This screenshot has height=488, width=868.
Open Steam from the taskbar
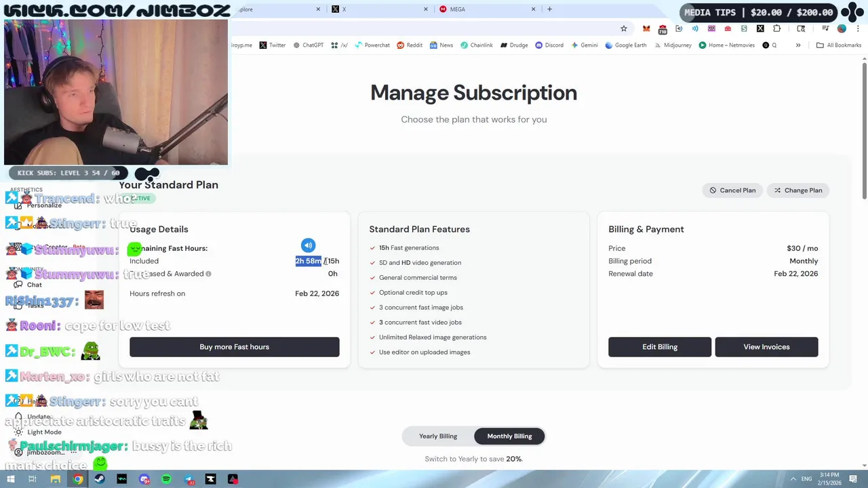(100, 479)
